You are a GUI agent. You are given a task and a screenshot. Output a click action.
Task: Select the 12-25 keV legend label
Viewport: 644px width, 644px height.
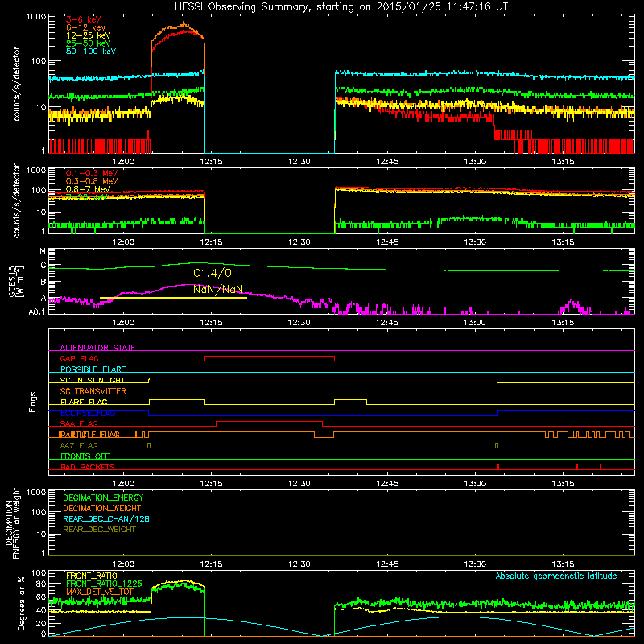point(89,35)
